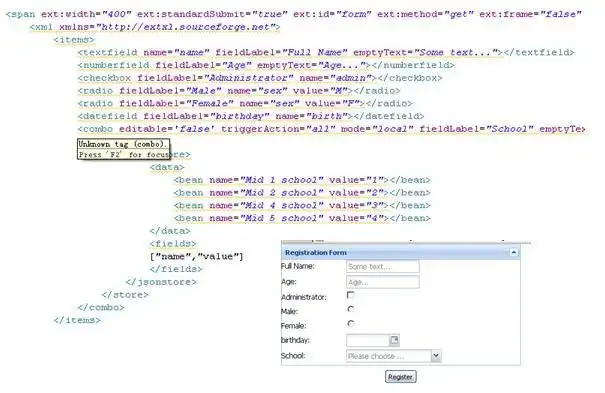The width and height of the screenshot is (605, 393).
Task: Click the 'School:' form label
Action: (x=293, y=356)
